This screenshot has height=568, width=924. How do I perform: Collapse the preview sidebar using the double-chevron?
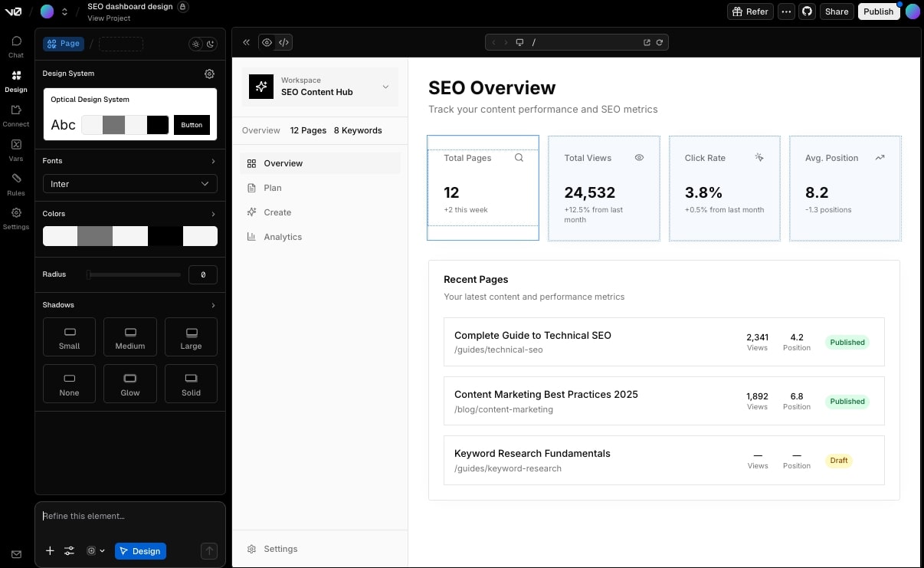246,42
